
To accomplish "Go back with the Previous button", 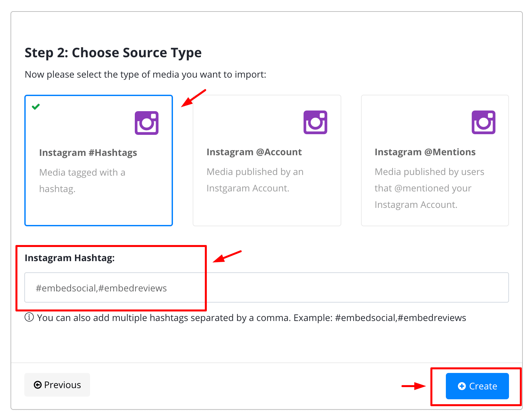I will 57,385.
